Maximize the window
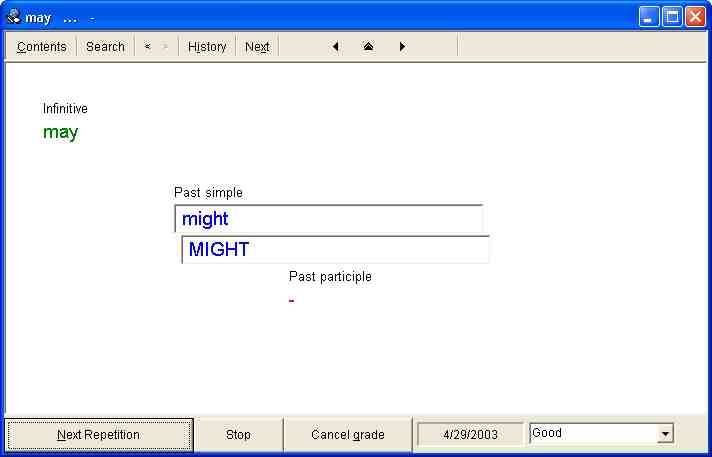 672,16
